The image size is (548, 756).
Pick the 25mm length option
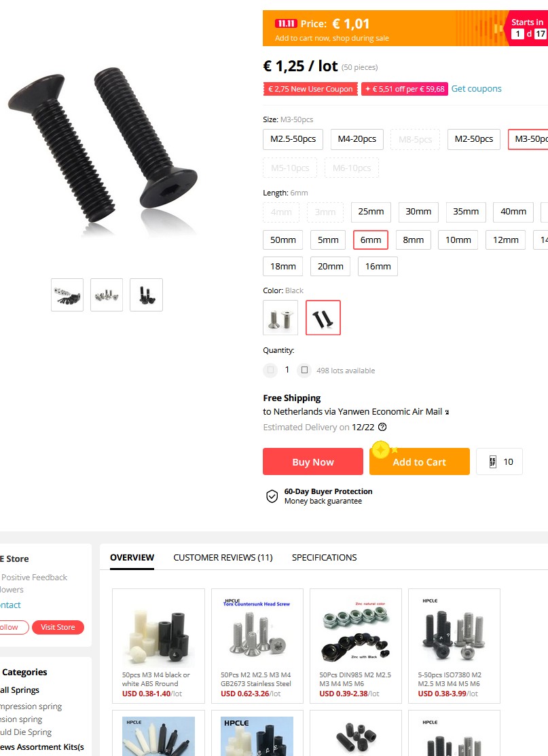(x=371, y=212)
